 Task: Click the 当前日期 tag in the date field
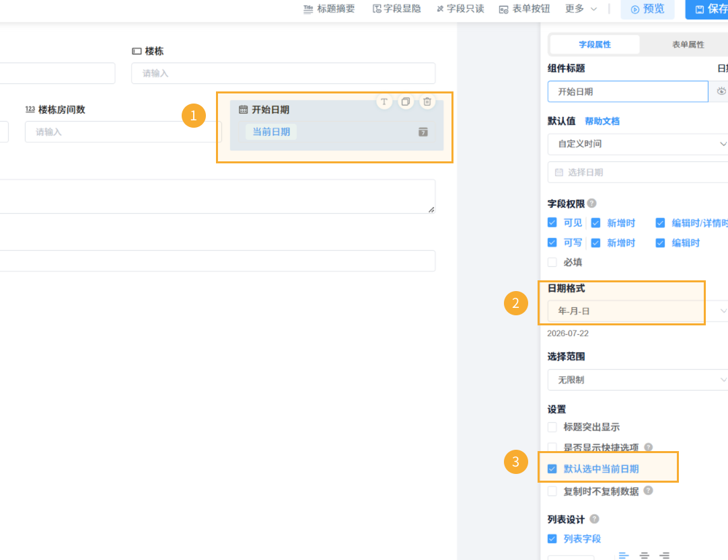pos(271,132)
